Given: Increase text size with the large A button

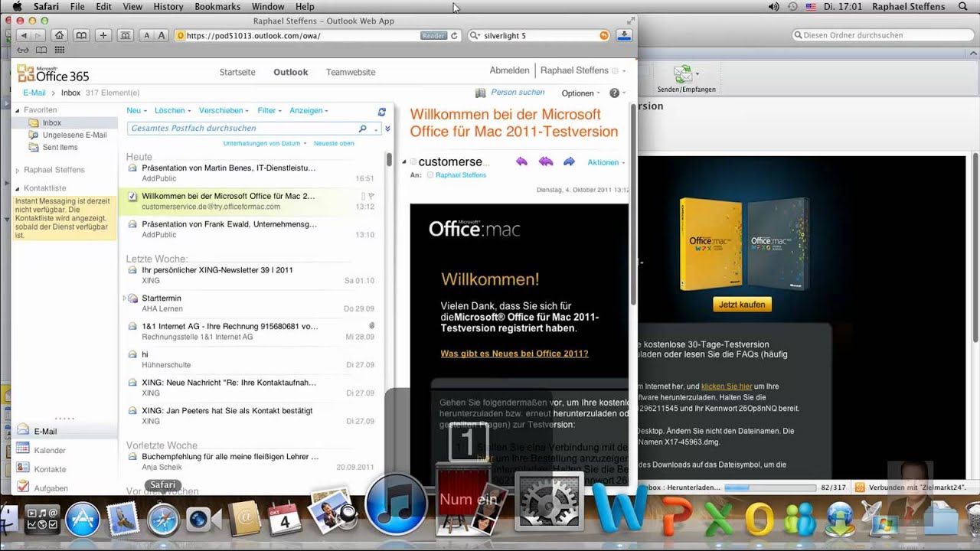Looking at the screenshot, I should 161,36.
